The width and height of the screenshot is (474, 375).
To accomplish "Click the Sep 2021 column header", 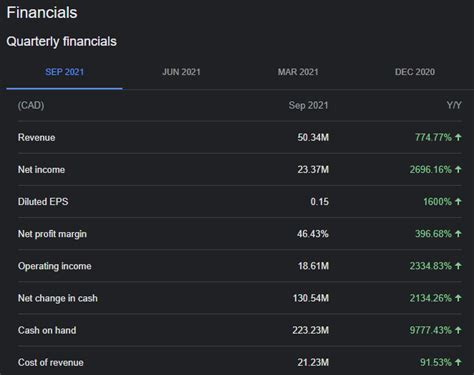I will 308,105.
